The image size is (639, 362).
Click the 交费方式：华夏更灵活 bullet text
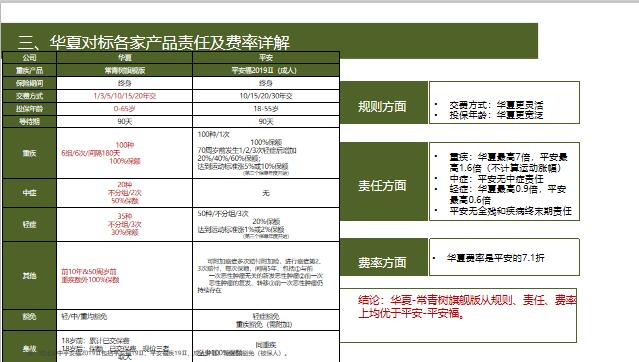(x=496, y=105)
